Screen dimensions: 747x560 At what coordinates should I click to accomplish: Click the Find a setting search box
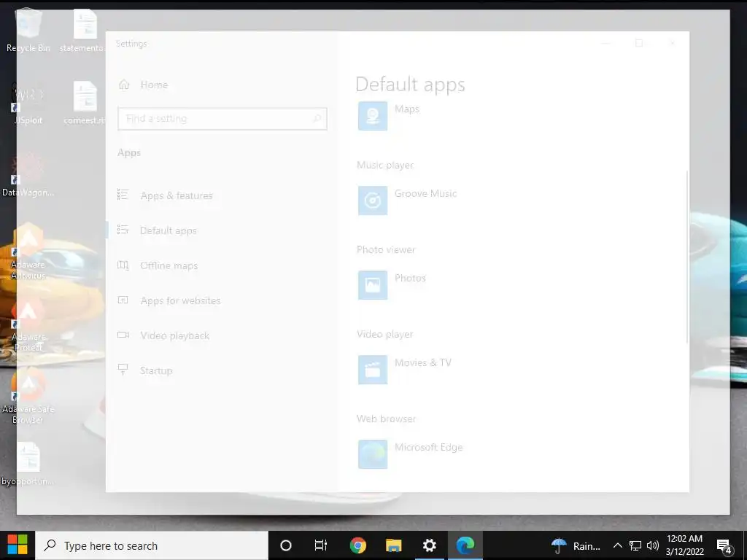[x=222, y=119]
